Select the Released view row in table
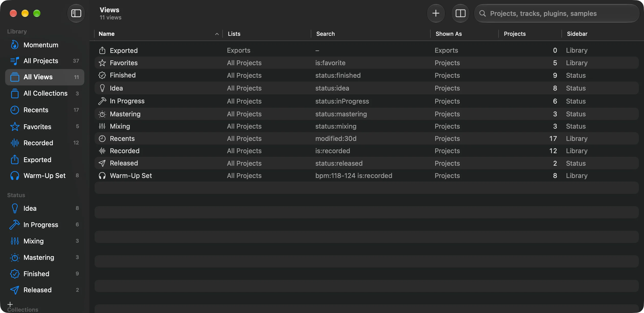The image size is (644, 313). [367, 163]
